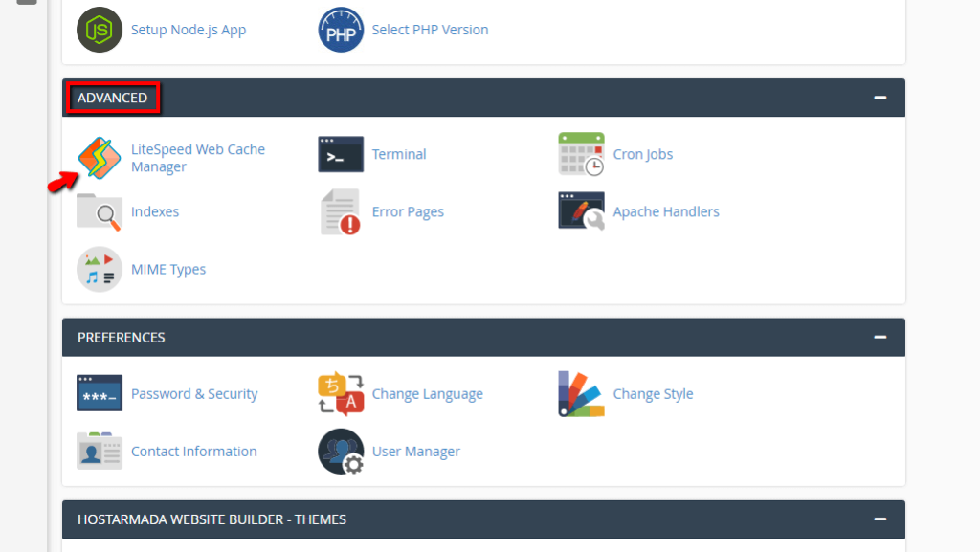Click the PREFERENCES section header title
The width and height of the screenshot is (980, 552).
[x=122, y=338]
